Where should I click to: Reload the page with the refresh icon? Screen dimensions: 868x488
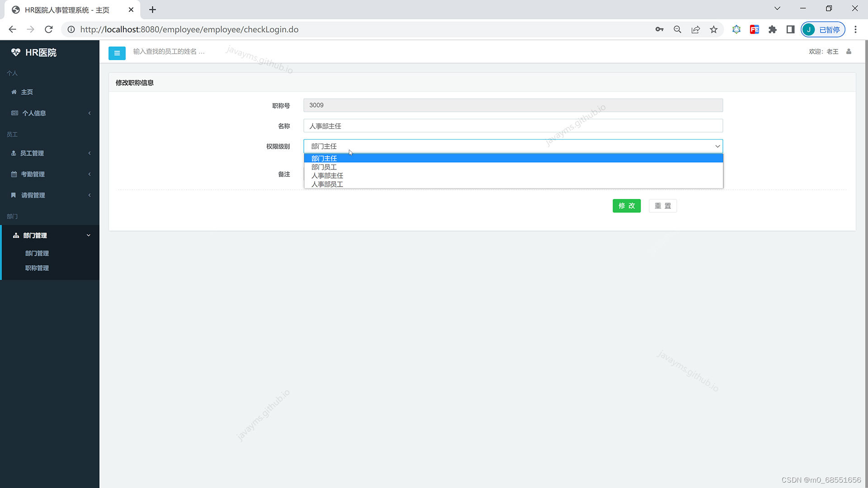[49, 29]
